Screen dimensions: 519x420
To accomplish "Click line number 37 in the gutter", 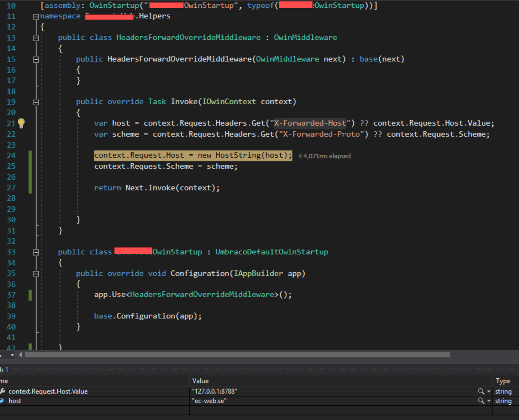I will pyautogui.click(x=11, y=295).
